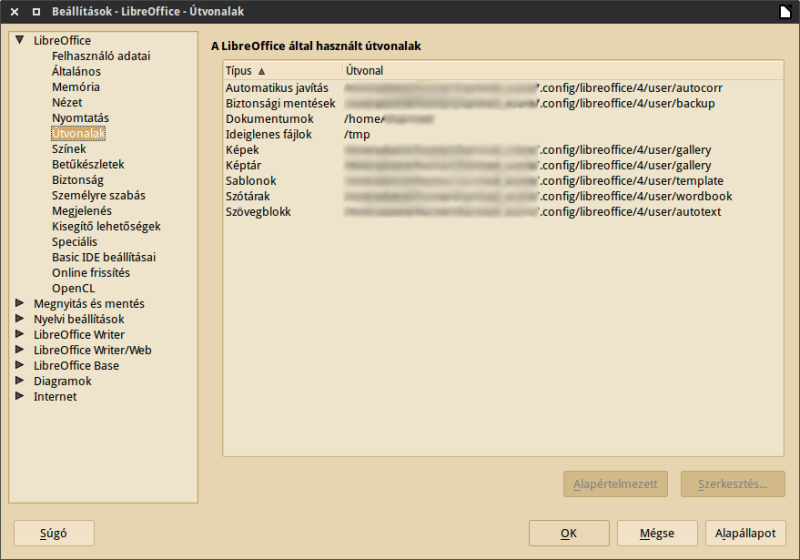Sort by Típus column header
The height and width of the screenshot is (560, 800).
(282, 71)
